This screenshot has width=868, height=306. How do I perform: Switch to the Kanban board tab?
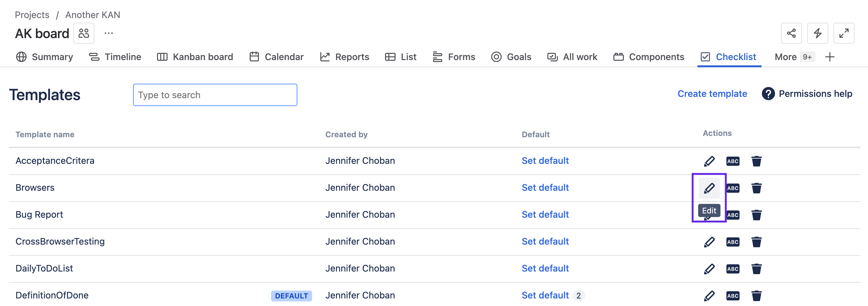click(195, 57)
